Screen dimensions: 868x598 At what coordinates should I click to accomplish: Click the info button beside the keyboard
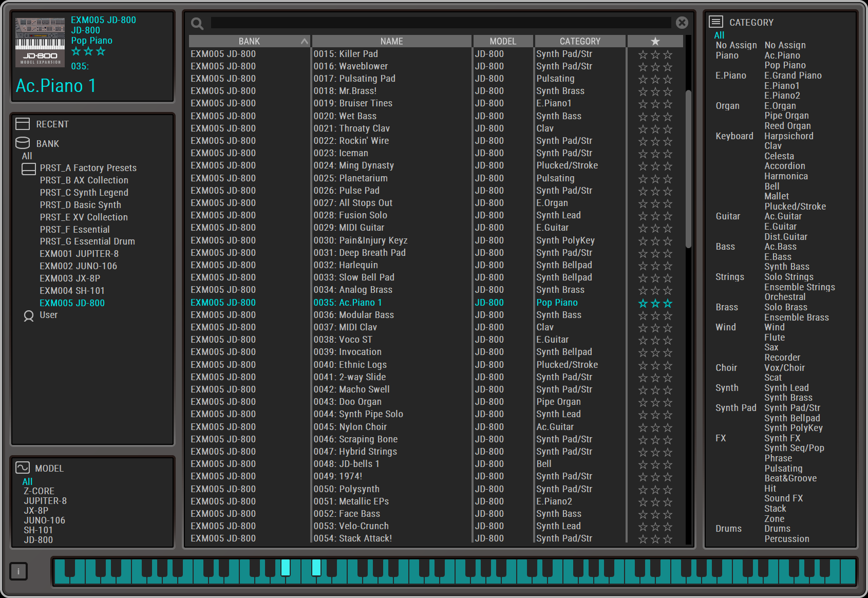point(18,571)
